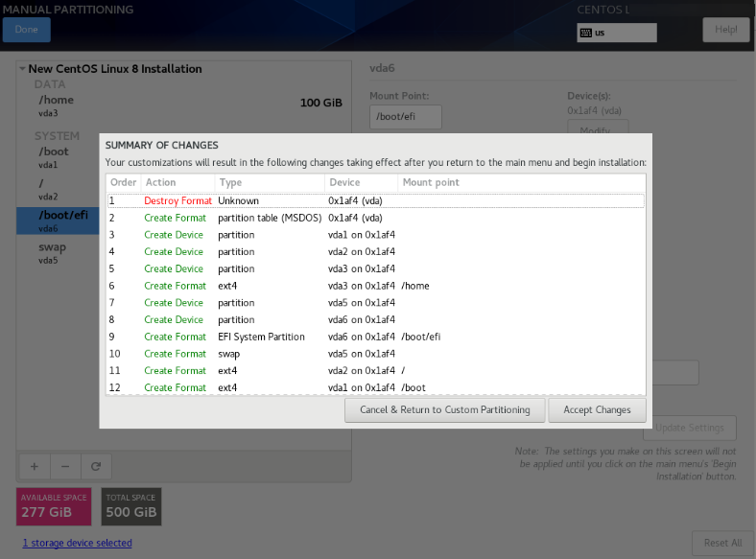The width and height of the screenshot is (756, 559).
Task: Click the Device column header
Action: click(x=361, y=182)
